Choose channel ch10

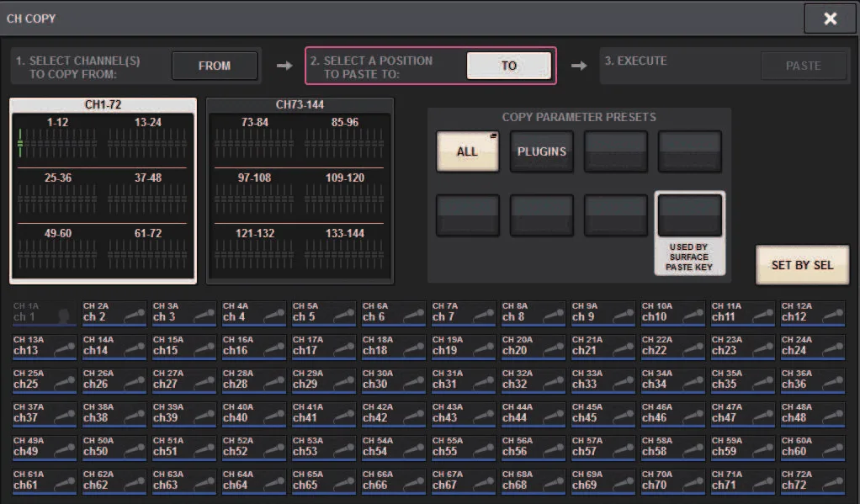[x=673, y=313]
